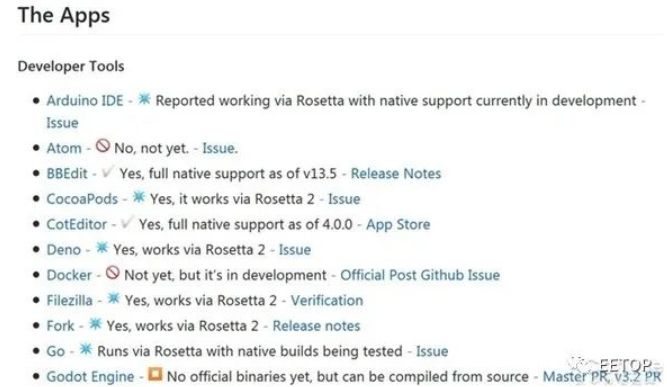Follow the Docker Official Post Github Issue link
The image size is (667, 387).
(x=420, y=275)
